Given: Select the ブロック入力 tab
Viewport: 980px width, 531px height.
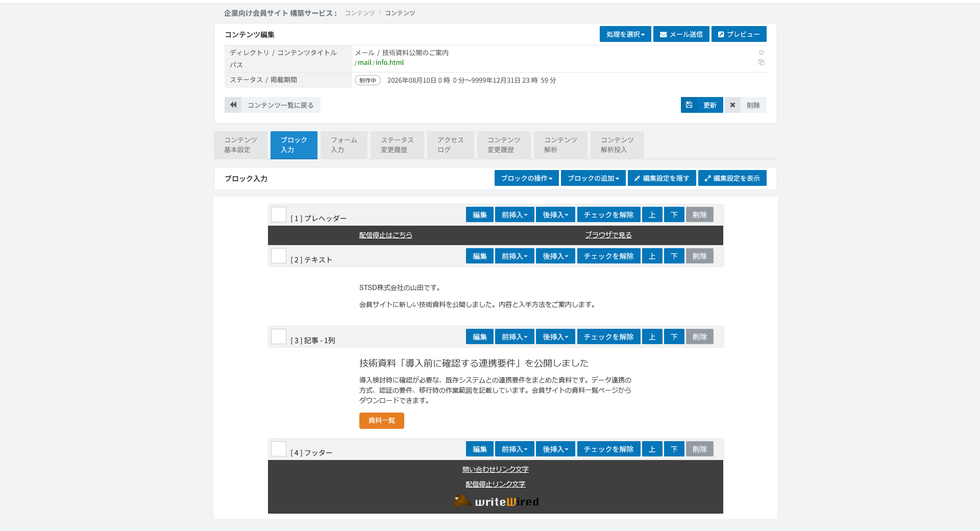Looking at the screenshot, I should (x=294, y=145).
